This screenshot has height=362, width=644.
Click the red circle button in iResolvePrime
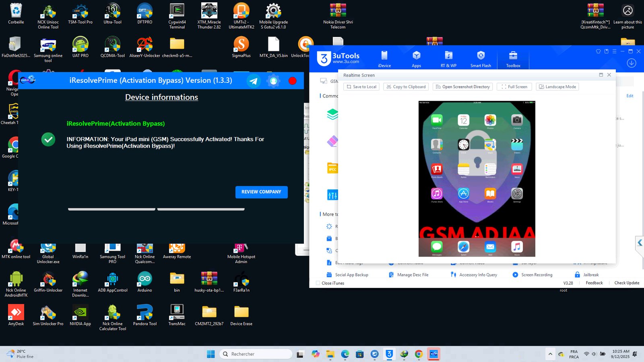click(293, 81)
